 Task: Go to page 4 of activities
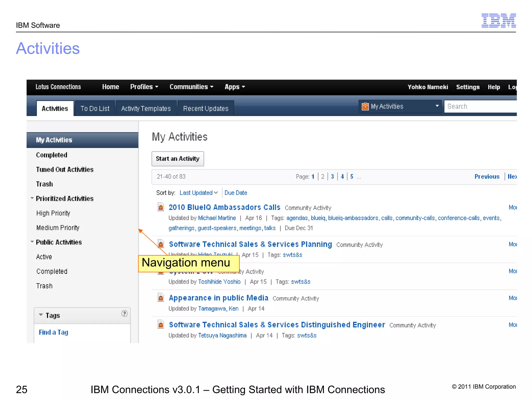(342, 177)
